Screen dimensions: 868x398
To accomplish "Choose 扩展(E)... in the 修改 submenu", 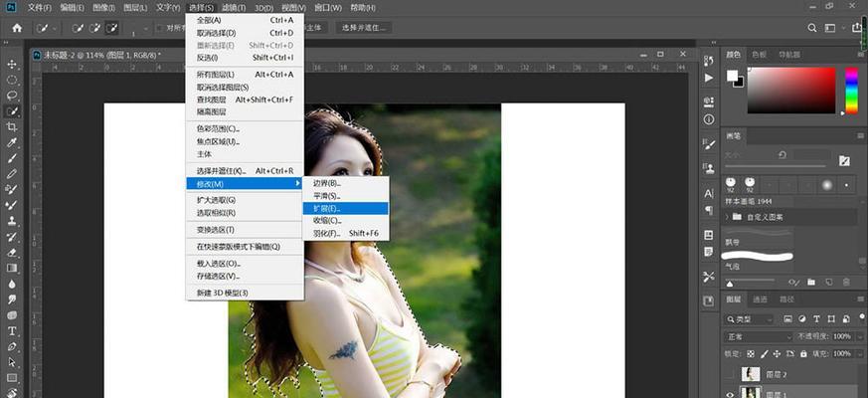I will [x=345, y=208].
